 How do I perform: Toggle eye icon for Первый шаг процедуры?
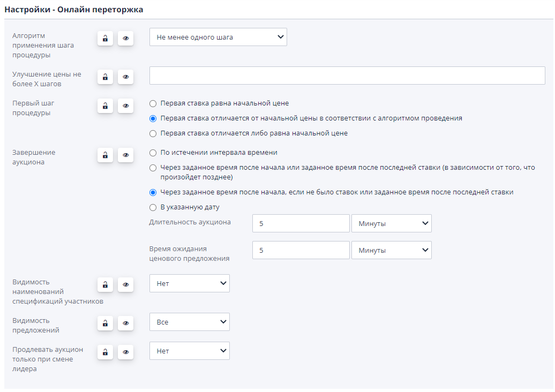(125, 106)
